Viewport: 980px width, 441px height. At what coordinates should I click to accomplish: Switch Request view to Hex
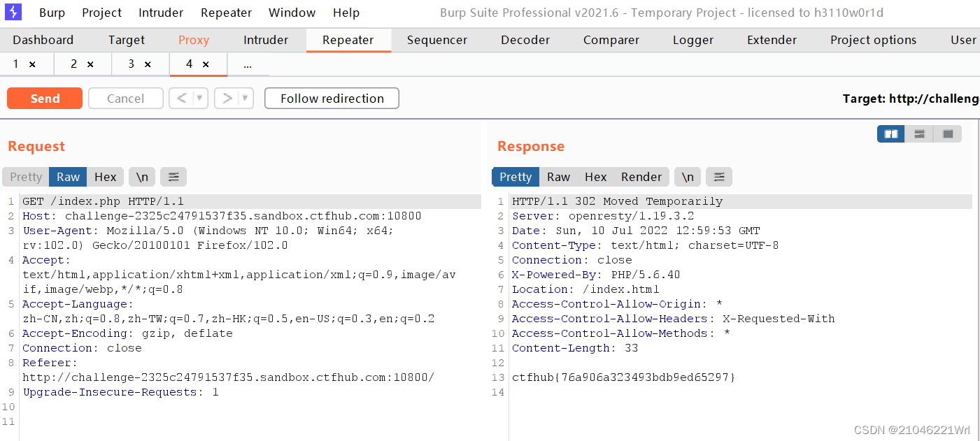click(106, 177)
